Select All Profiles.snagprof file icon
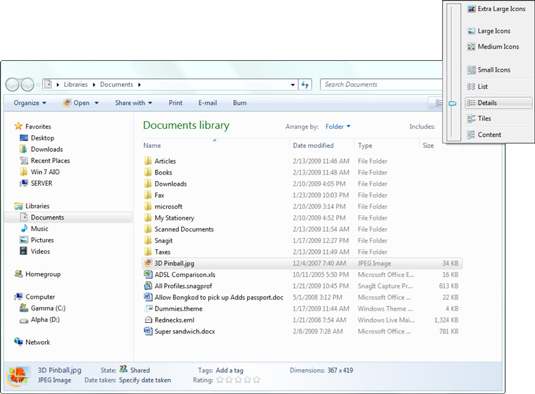Screen dimensions: 535x394 pos(148,286)
